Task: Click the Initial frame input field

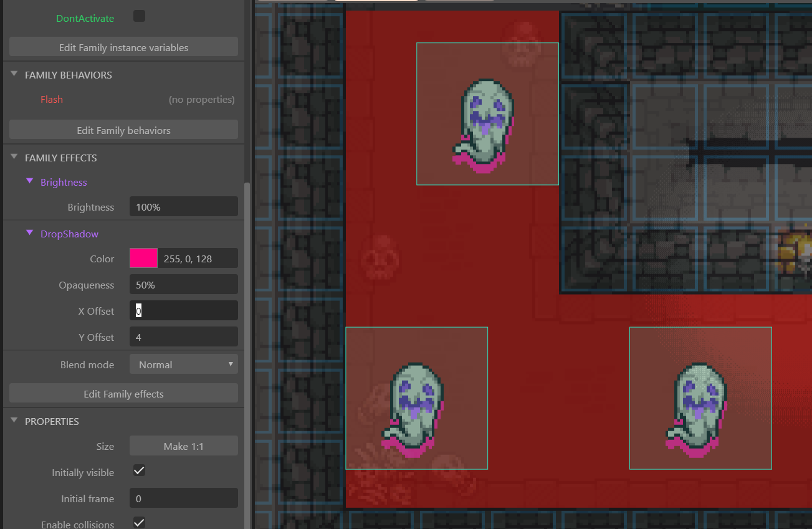Action: pos(183,498)
